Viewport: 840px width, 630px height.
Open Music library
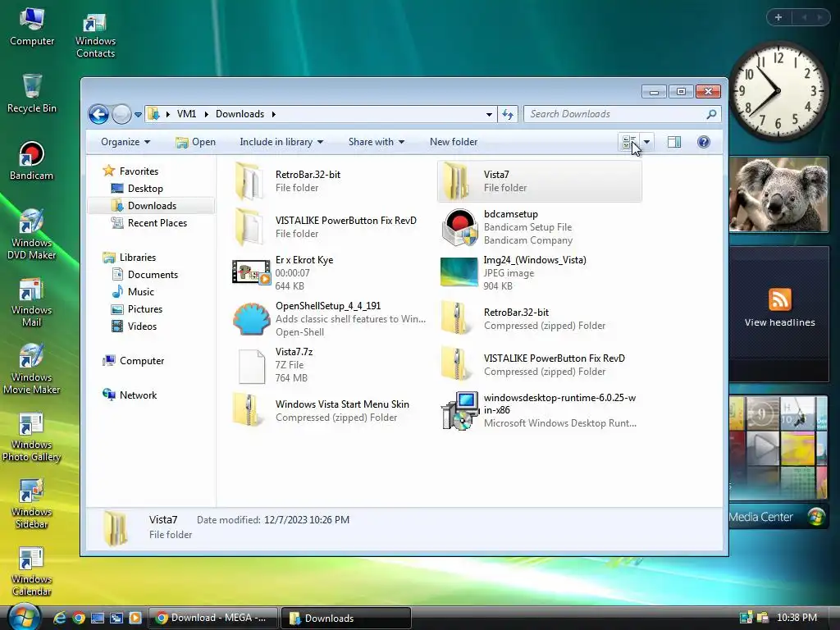pyautogui.click(x=140, y=292)
